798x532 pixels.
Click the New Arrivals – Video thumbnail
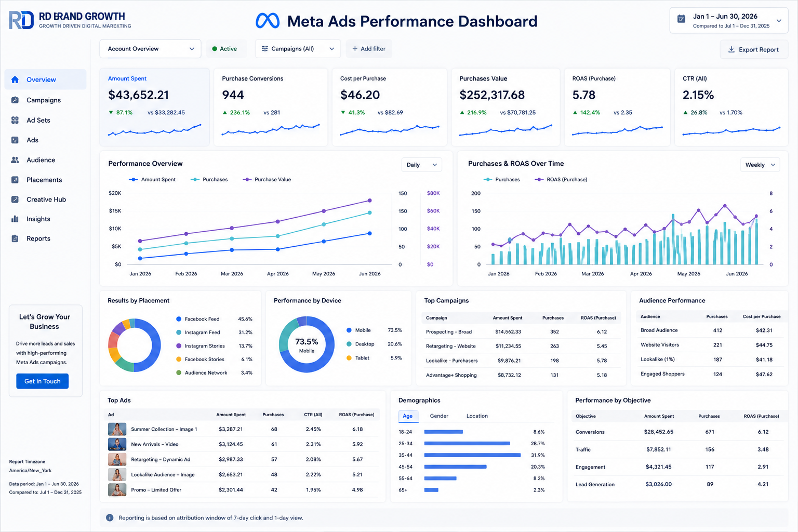[x=117, y=444]
